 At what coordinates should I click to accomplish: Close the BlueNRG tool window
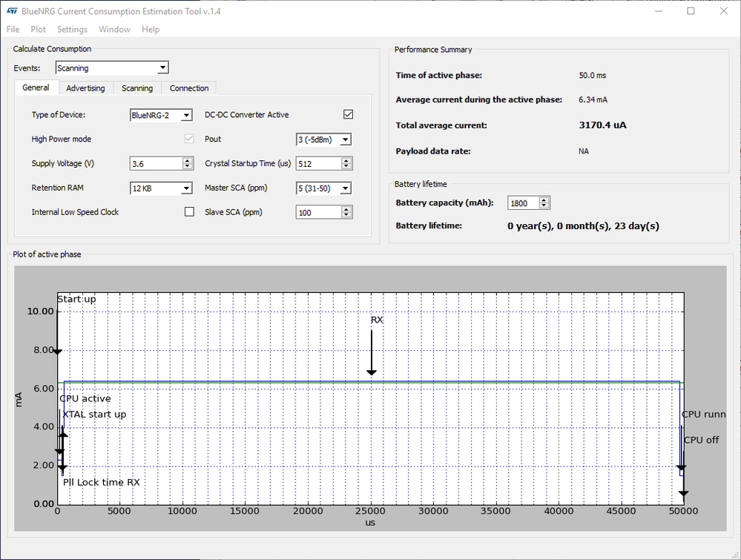point(723,11)
